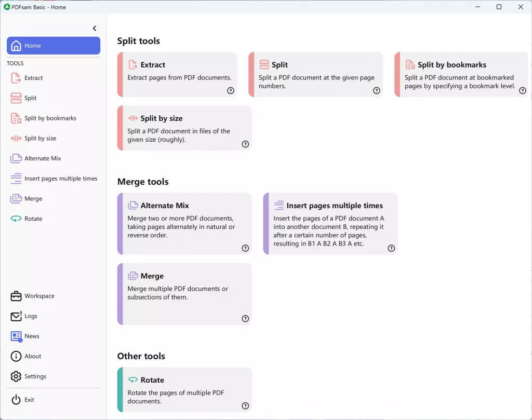Collapse the sidebar with the left chevron
The width and height of the screenshot is (532, 420).
point(95,28)
